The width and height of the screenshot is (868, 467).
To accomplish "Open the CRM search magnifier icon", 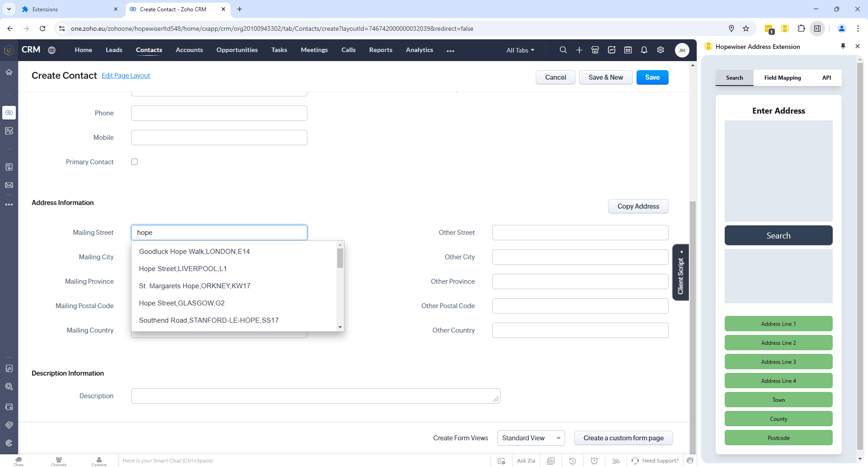I will (x=563, y=50).
